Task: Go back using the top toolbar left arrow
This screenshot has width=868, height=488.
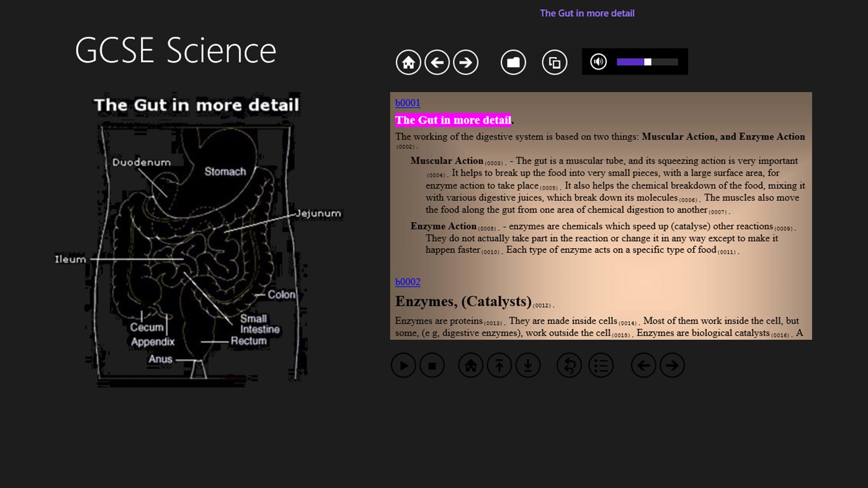Action: [x=437, y=63]
